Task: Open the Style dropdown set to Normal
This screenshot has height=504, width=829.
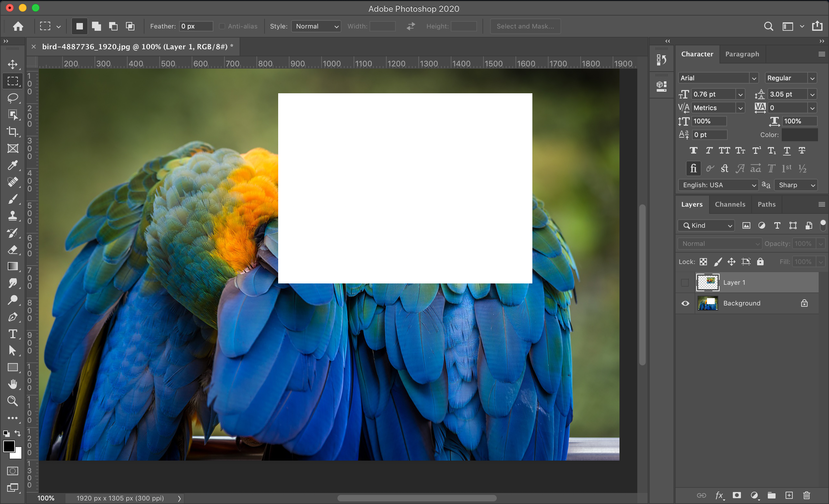Action: (x=316, y=26)
